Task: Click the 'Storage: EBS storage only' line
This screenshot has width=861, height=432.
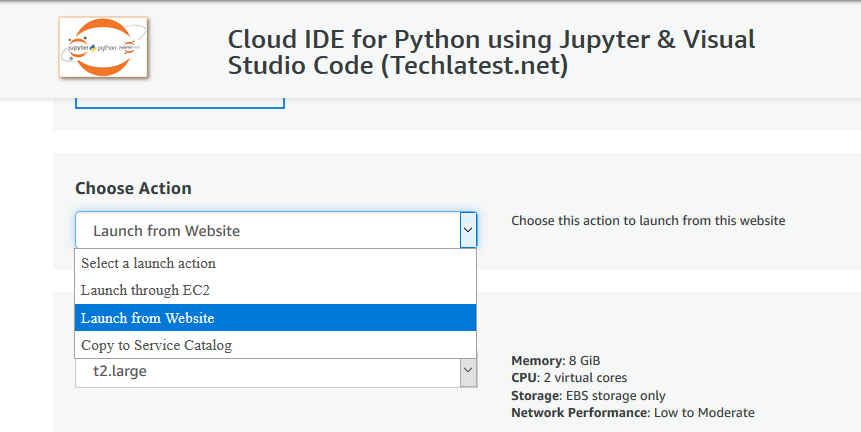Action: [x=588, y=395]
